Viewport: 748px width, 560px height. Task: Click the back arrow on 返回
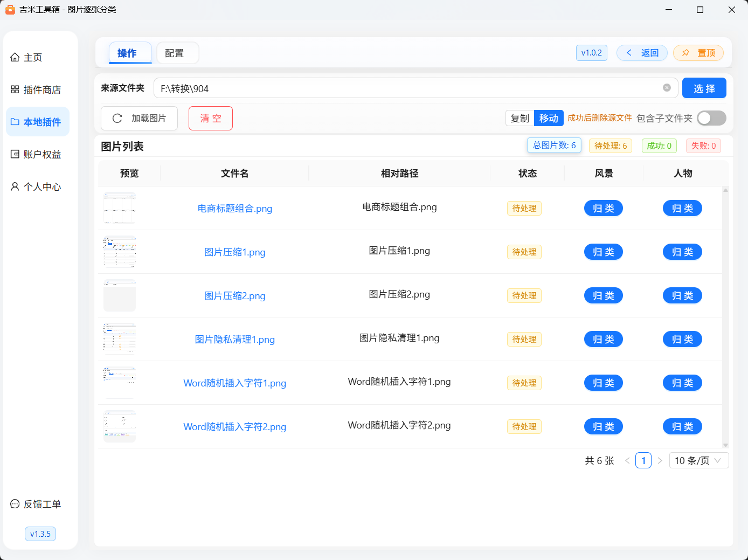[629, 53]
